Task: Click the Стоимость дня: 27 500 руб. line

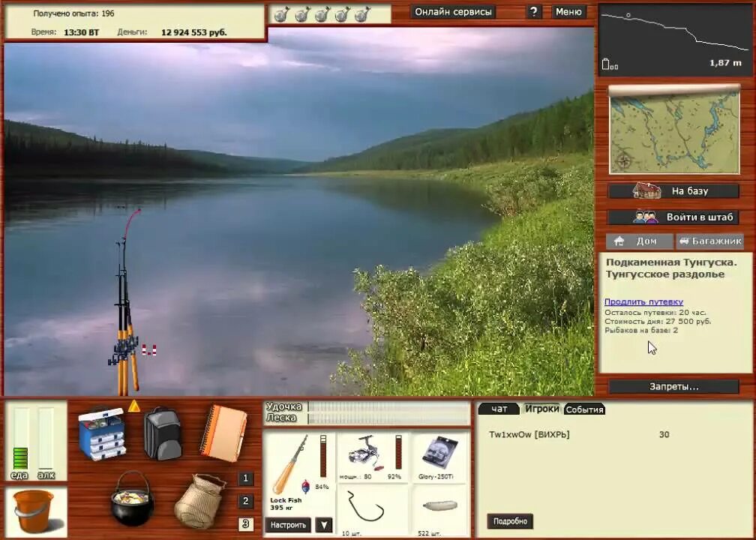Action: (658, 321)
